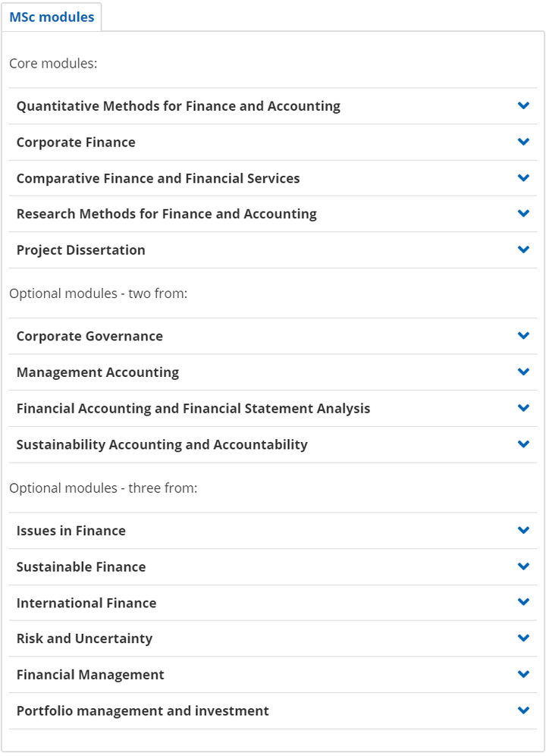Switch to the MSc modules tab

click(52, 17)
